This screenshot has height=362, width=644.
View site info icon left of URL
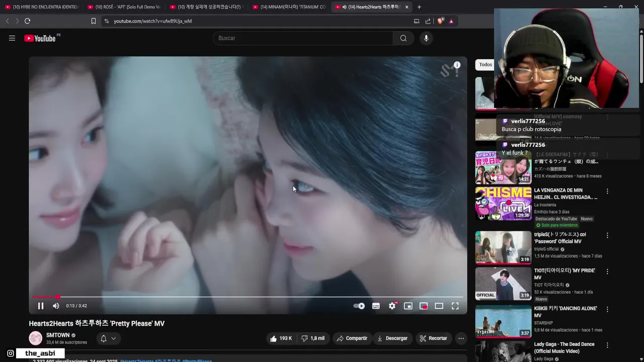coord(106,21)
